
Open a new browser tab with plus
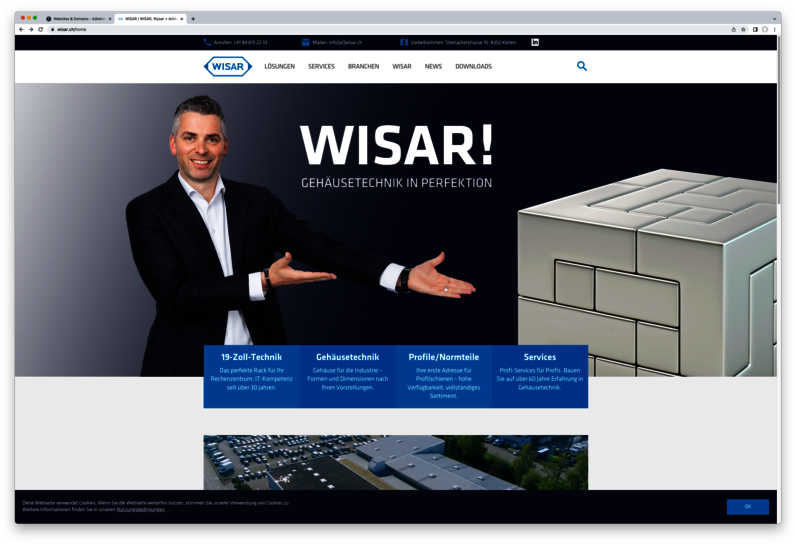coord(193,18)
